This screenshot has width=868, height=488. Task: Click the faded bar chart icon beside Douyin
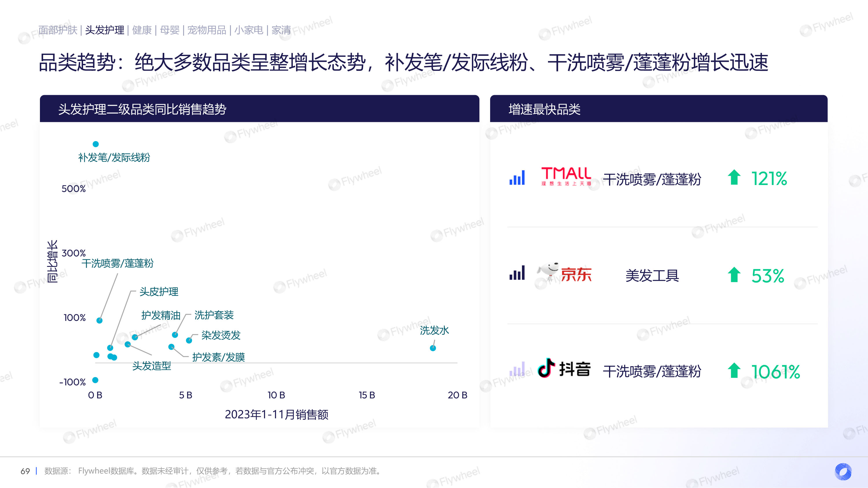point(517,369)
